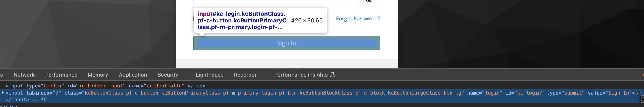The width and height of the screenshot is (644, 107).
Task: Click the experimental flask icon beside Performance insights
Action: click(332, 75)
